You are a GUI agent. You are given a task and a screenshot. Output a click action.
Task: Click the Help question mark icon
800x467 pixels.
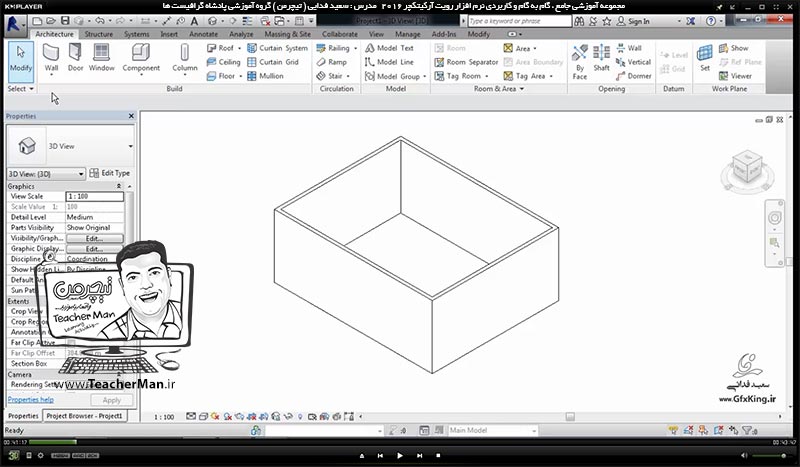(x=711, y=21)
